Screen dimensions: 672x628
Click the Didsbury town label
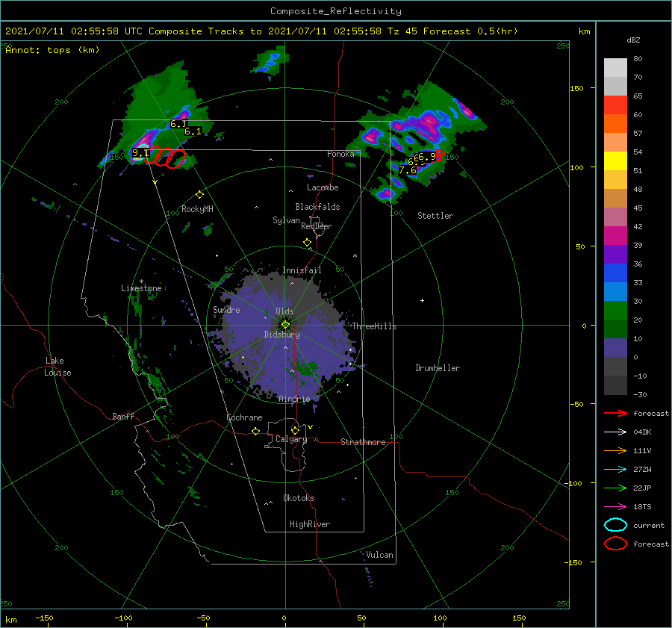tap(281, 335)
